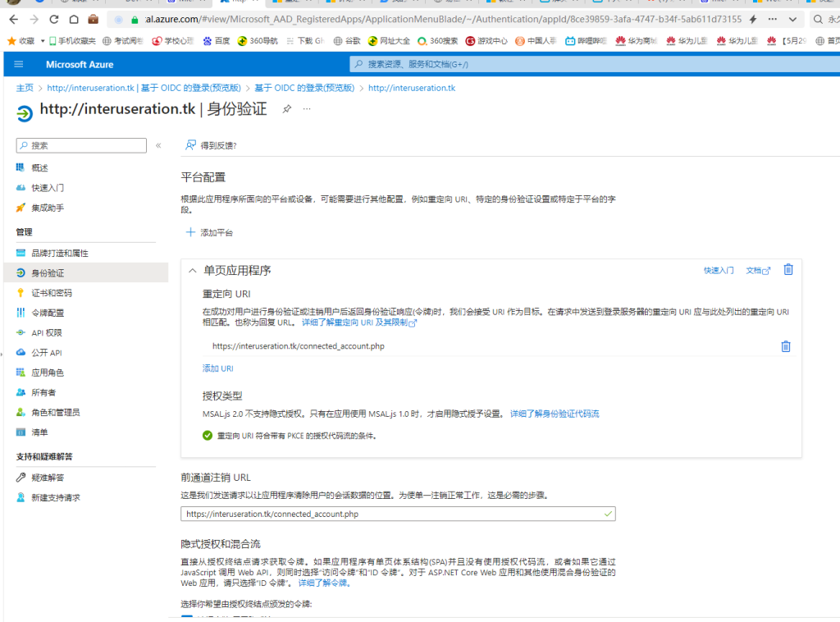Open 详细了解身份验证代码流 link
The image size is (840, 622).
point(555,414)
